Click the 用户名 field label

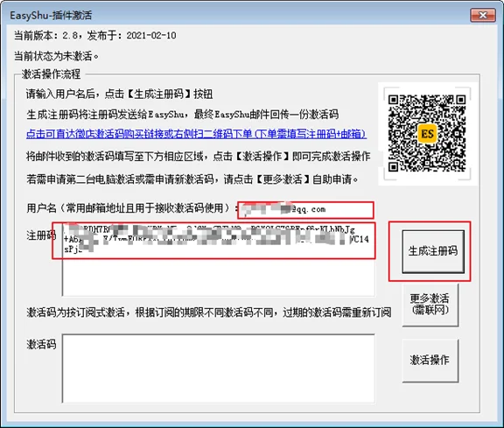(x=132, y=208)
